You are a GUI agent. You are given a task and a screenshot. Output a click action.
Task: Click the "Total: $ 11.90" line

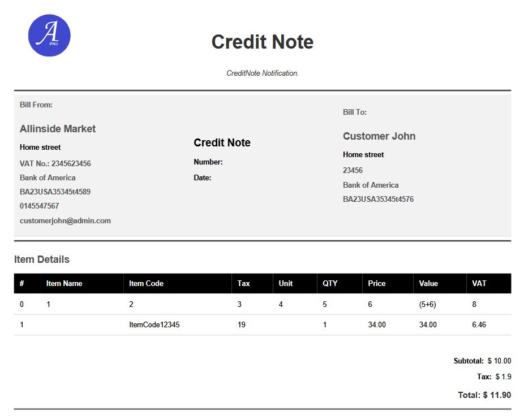coord(484,395)
